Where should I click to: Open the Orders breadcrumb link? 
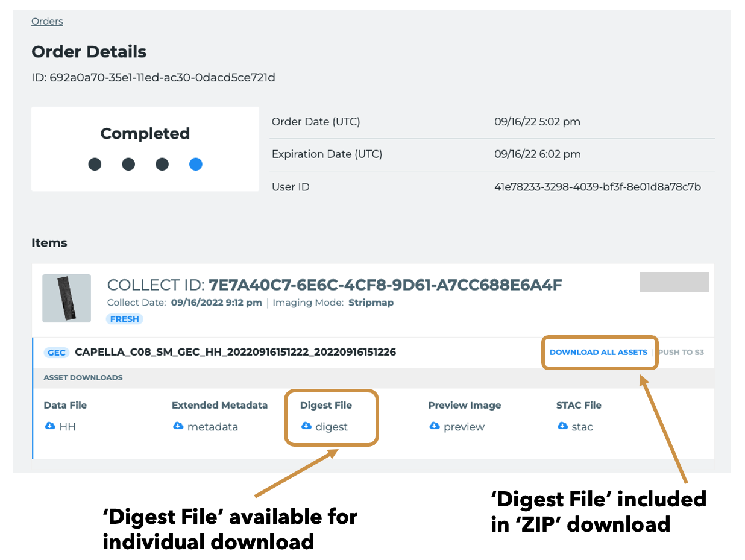point(47,22)
